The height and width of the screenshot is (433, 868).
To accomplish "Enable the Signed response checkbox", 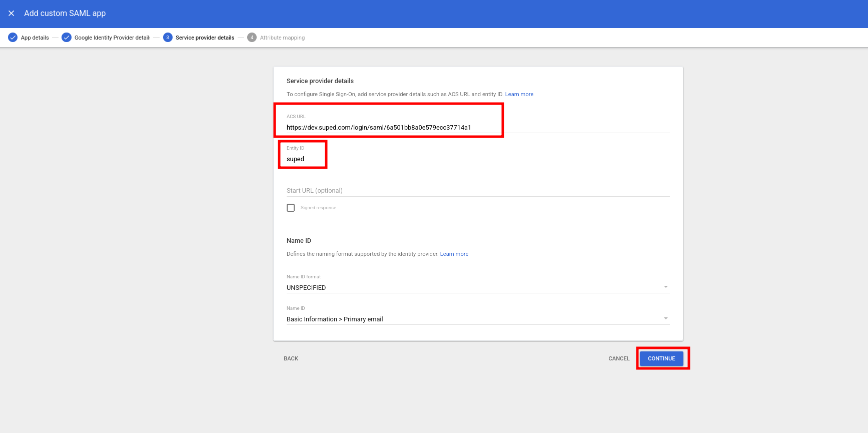I will (x=291, y=208).
